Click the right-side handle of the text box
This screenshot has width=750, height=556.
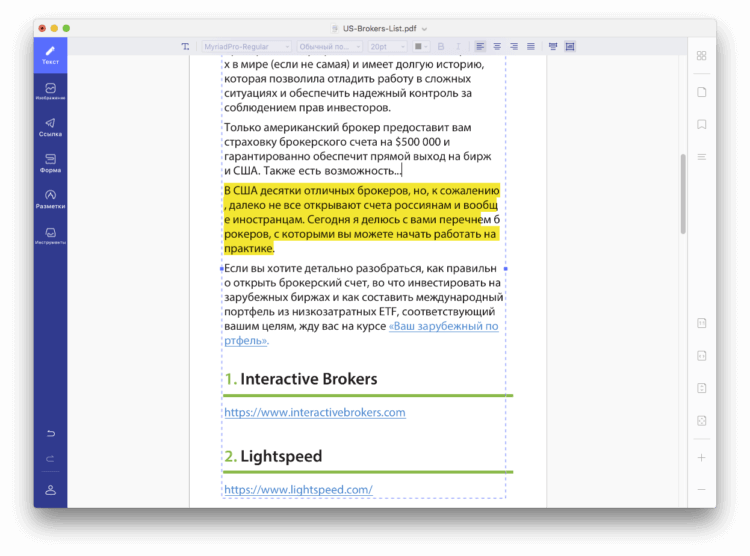click(x=506, y=269)
